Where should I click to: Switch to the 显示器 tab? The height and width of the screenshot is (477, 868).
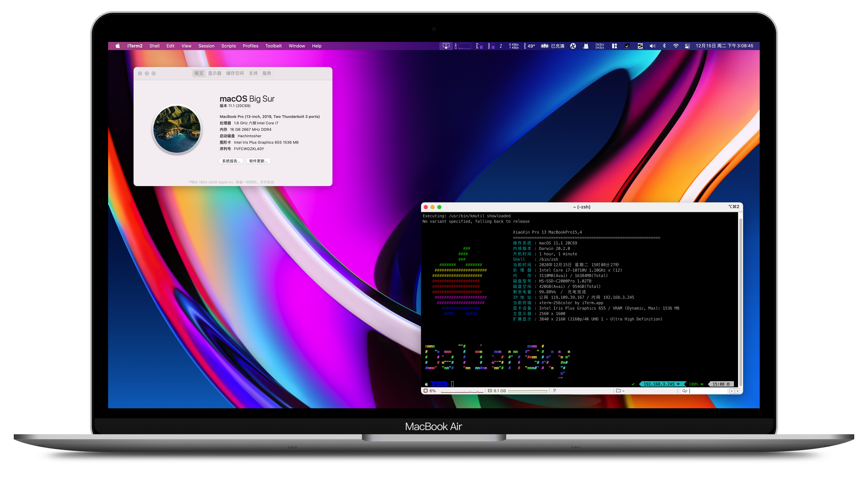215,73
